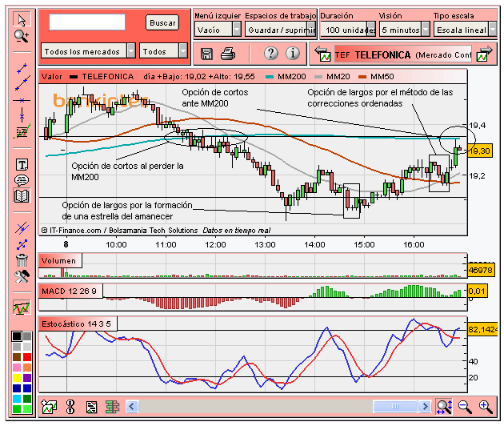504x426 pixels.
Task: Click the 82,1424 stochastic value label
Action: click(482, 329)
